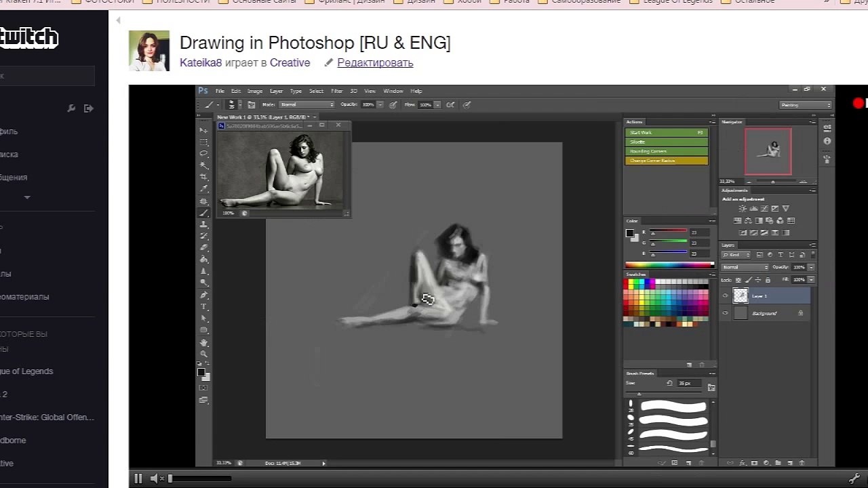Select the Healing Brush tool
The height and width of the screenshot is (488, 868).
203,201
